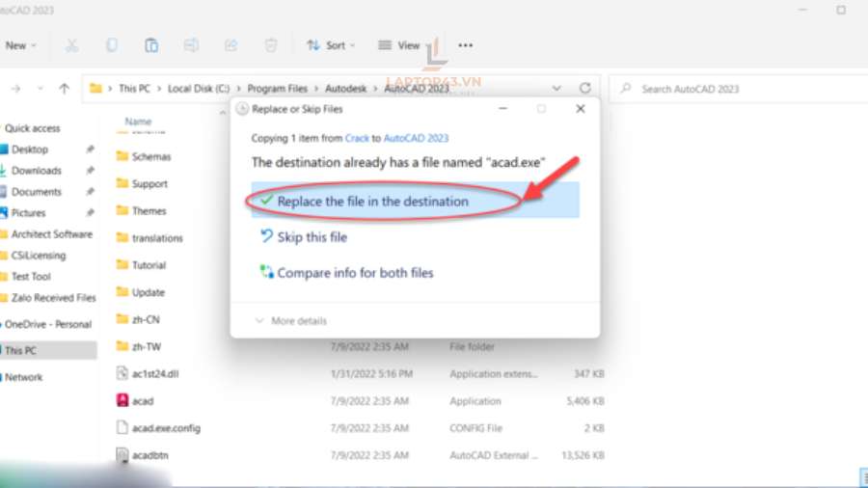Go up one folder level with the up arrow

click(64, 89)
